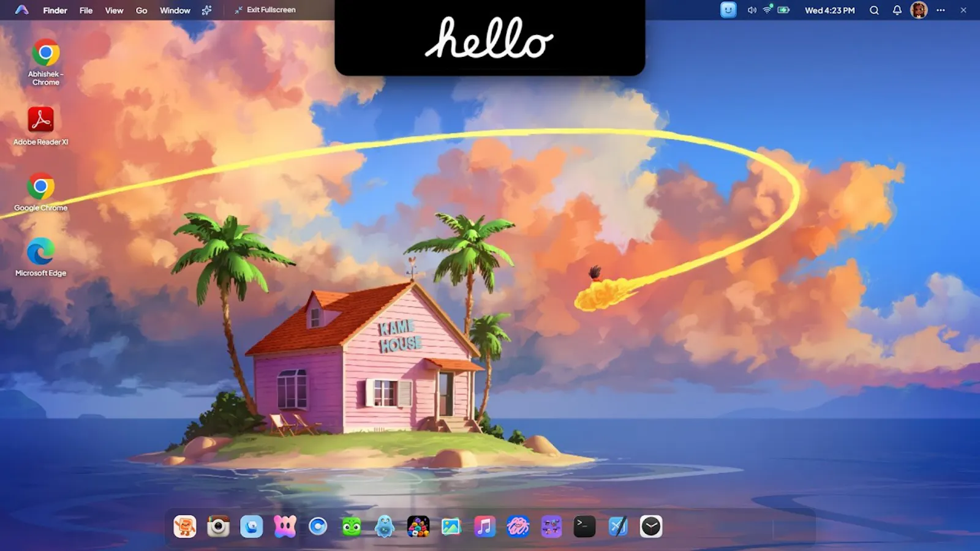The image size is (980, 551).
Task: Open the light blue cube dock app
Action: click(x=252, y=527)
